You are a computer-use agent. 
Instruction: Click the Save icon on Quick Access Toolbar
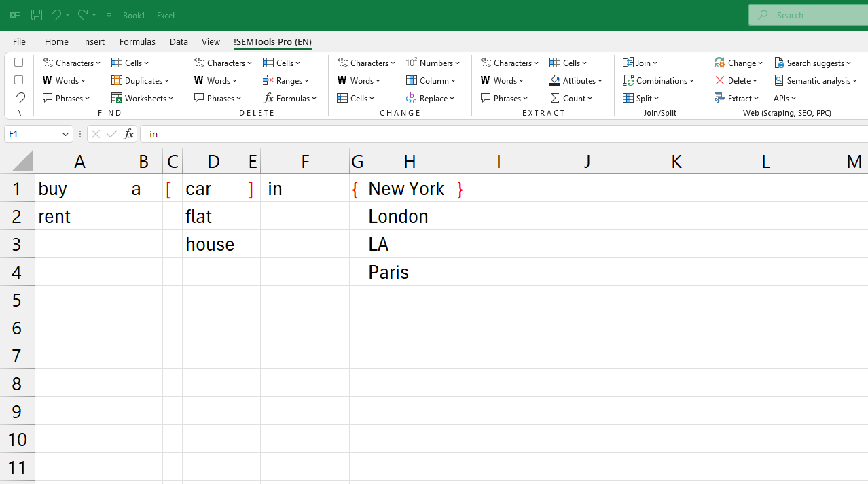coord(36,14)
